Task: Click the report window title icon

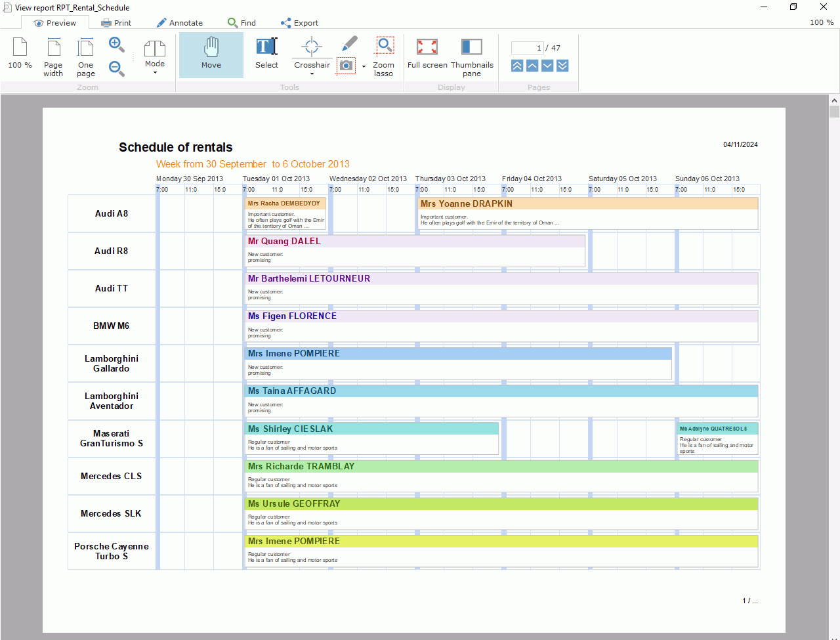Action: pos(7,7)
